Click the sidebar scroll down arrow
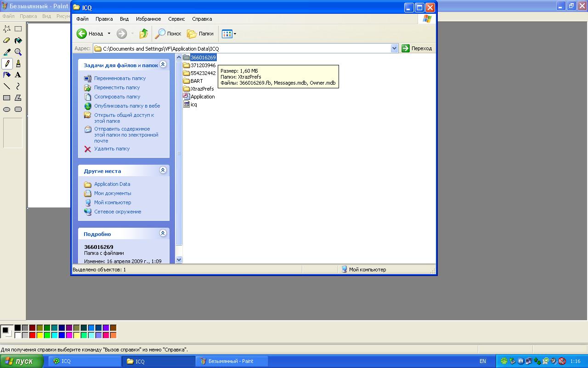The image size is (588, 368). [179, 259]
